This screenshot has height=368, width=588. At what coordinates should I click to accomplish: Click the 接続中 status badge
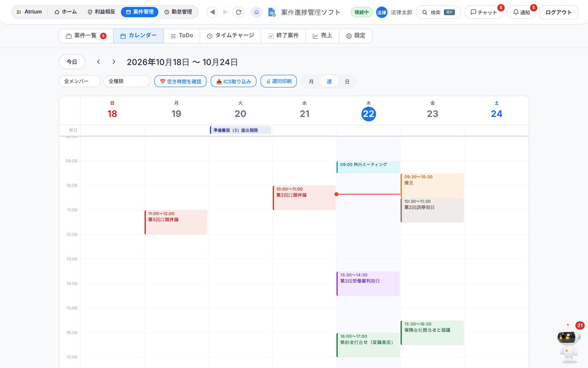pyautogui.click(x=362, y=12)
